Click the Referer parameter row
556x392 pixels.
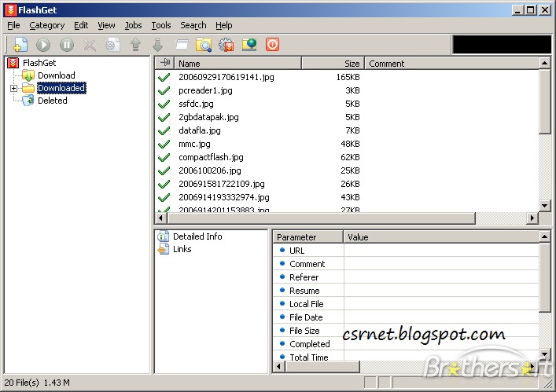406,277
